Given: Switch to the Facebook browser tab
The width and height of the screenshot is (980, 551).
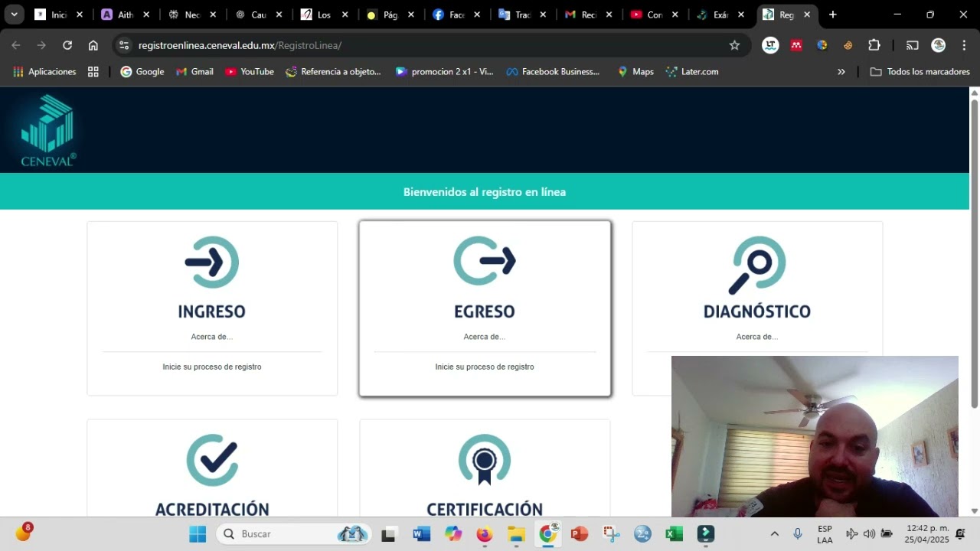Looking at the screenshot, I should (x=457, y=15).
